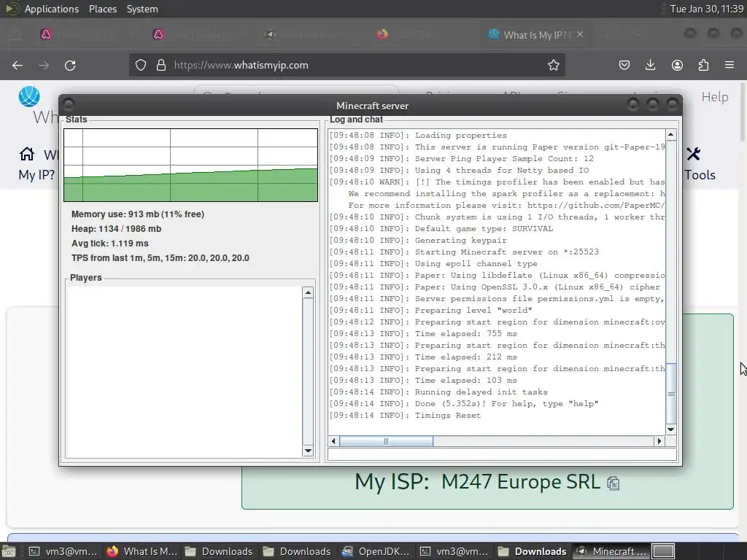Image resolution: width=747 pixels, height=560 pixels.
Task: Click the clock in the top panel
Action: [x=706, y=9]
